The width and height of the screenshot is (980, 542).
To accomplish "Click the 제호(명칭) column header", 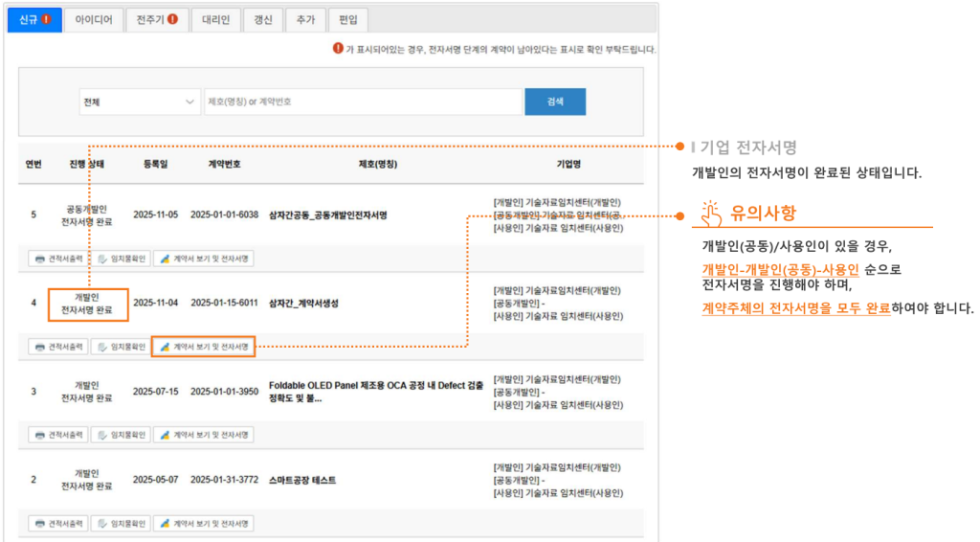I will point(377,164).
